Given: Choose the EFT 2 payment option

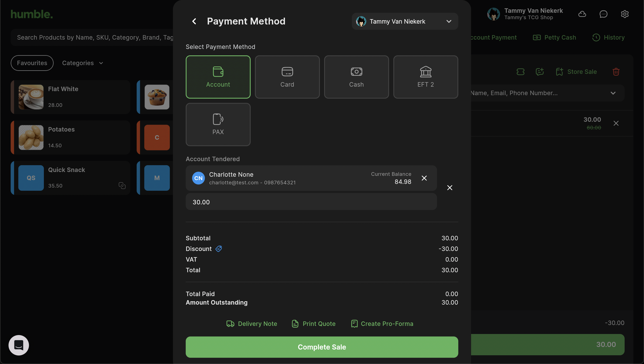Looking at the screenshot, I should 425,77.
